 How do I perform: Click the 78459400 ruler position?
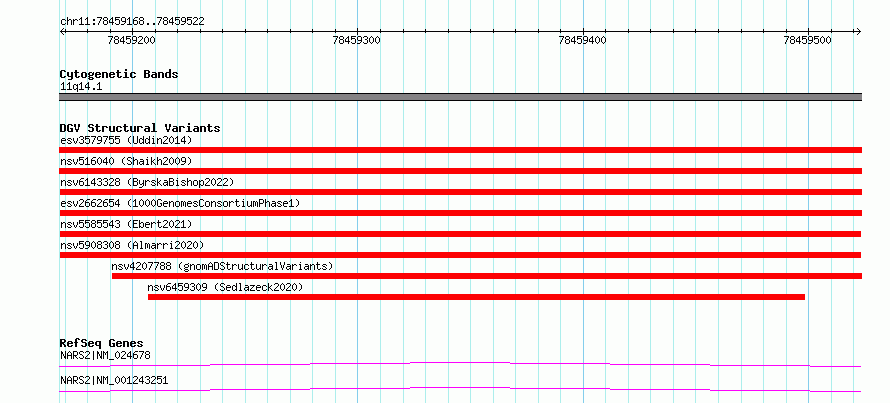[x=582, y=40]
